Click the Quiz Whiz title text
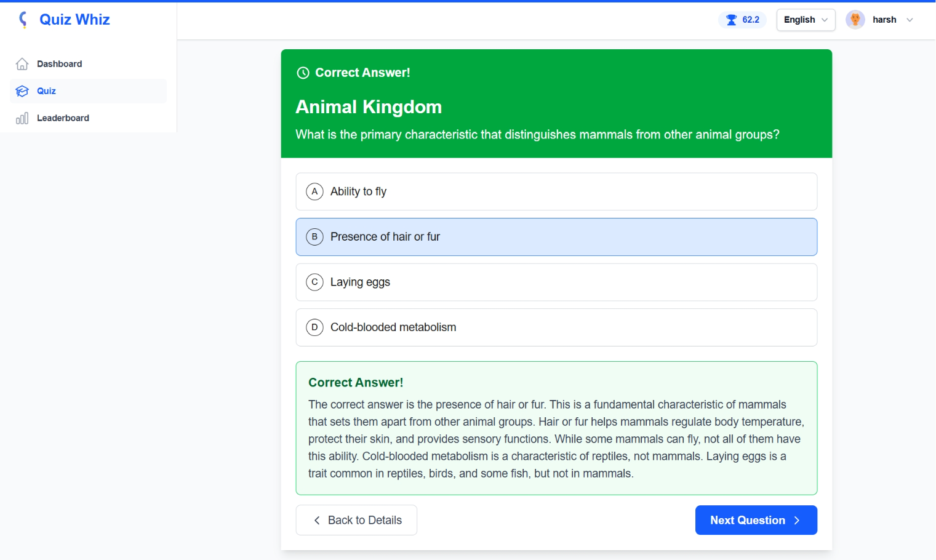This screenshot has height=560, width=936. pyautogui.click(x=74, y=20)
